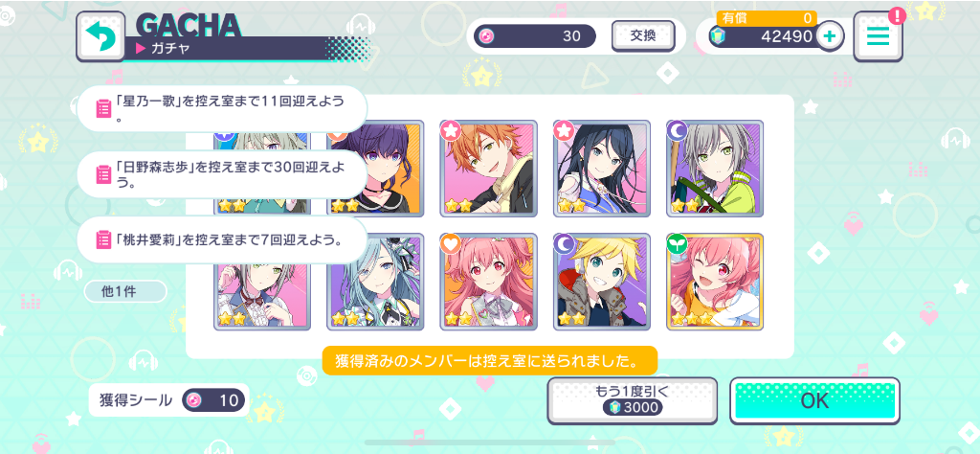Select the three-star pink-haired winking girl card
Screen dimensions: 980x454
[x=715, y=282]
